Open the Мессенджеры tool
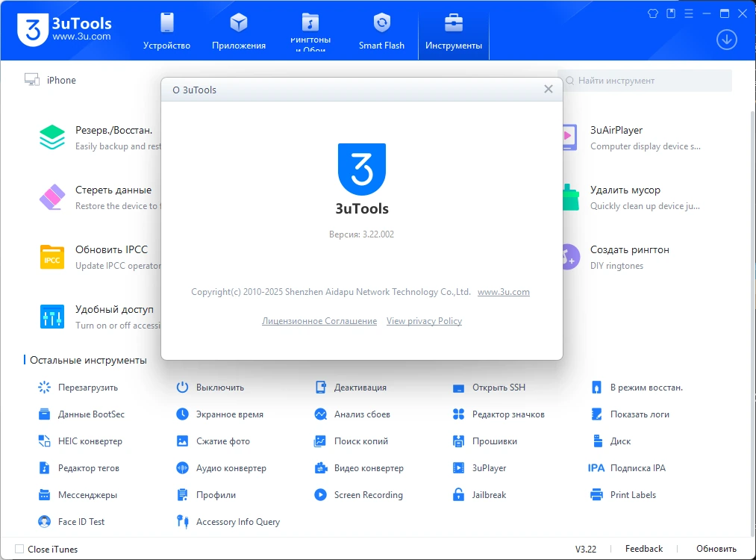 pyautogui.click(x=78, y=495)
